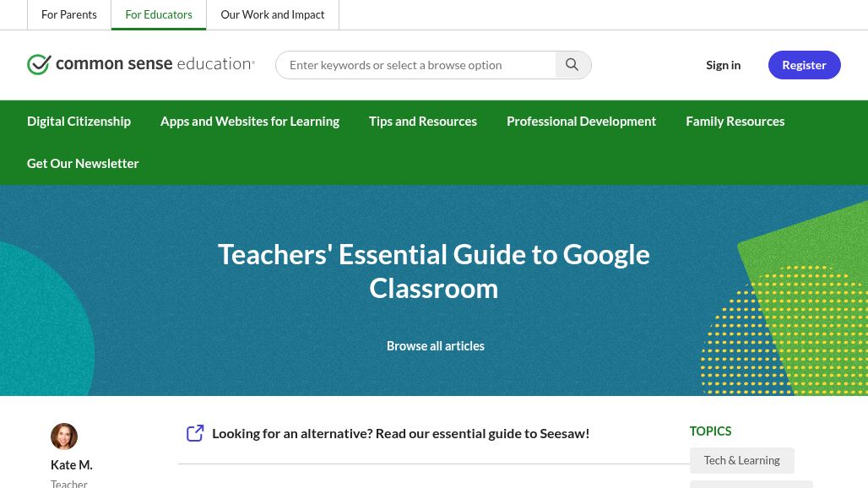Select the Tech & Learning topic tag

(742, 460)
